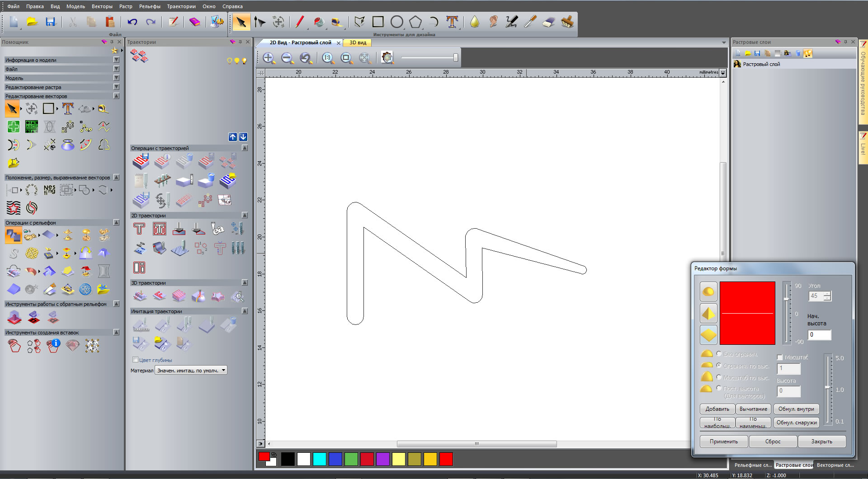Pick the cyan colour swatch in palette
The image size is (868, 479).
(x=320, y=459)
